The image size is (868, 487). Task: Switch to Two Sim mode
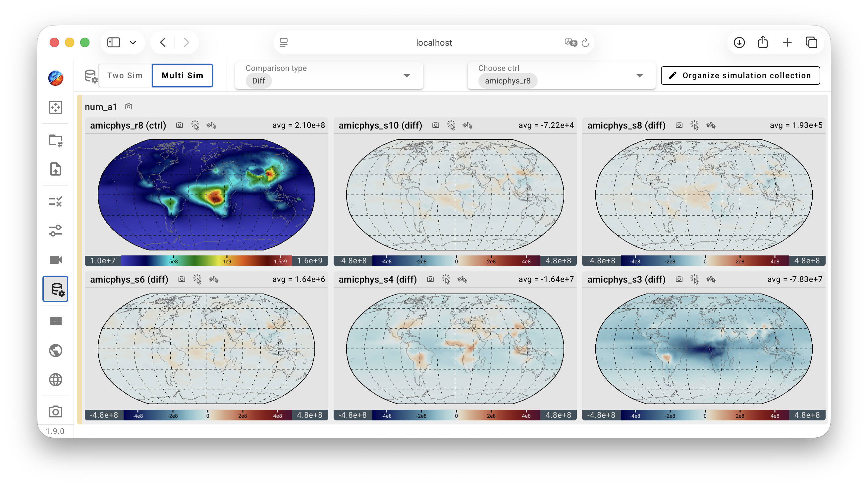pyautogui.click(x=125, y=76)
